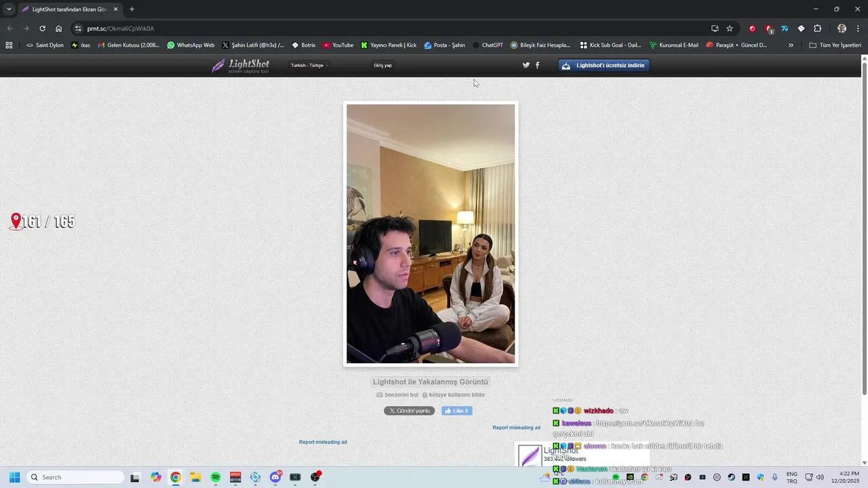Bookmark this page with the star icon
868x488 pixels.
[730, 28]
